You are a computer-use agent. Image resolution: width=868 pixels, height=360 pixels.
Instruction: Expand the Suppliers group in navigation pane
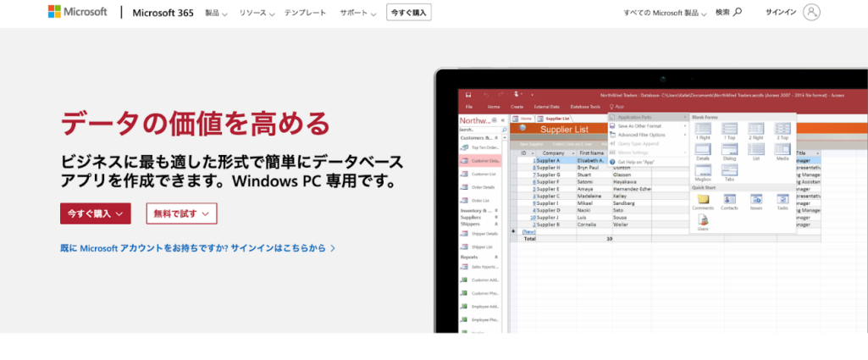[496, 218]
